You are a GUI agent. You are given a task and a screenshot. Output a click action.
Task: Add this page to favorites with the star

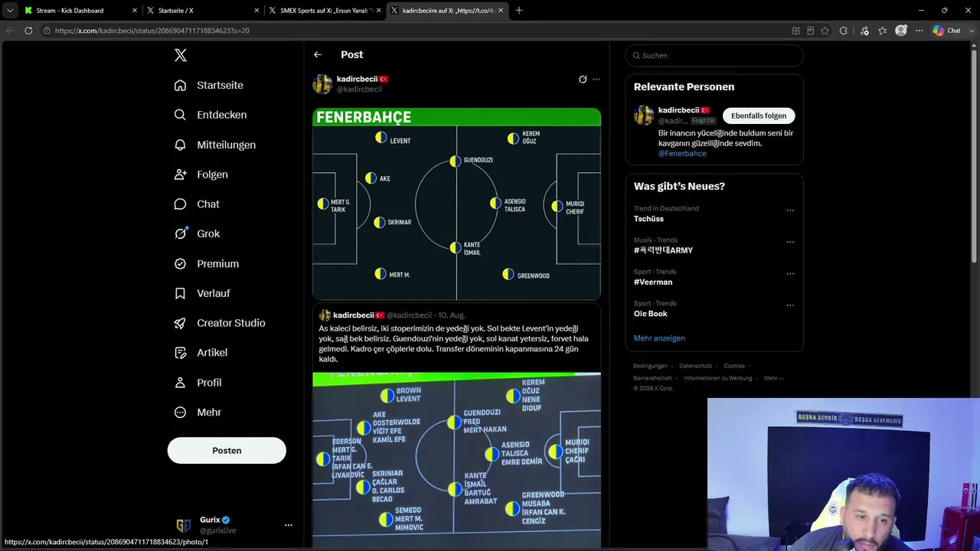click(825, 31)
